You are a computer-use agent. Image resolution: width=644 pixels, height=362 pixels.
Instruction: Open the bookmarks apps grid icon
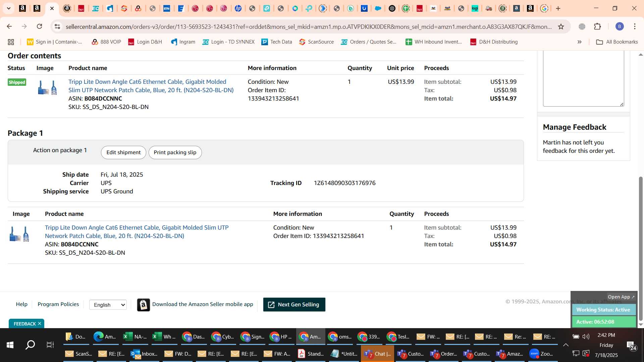(x=11, y=42)
